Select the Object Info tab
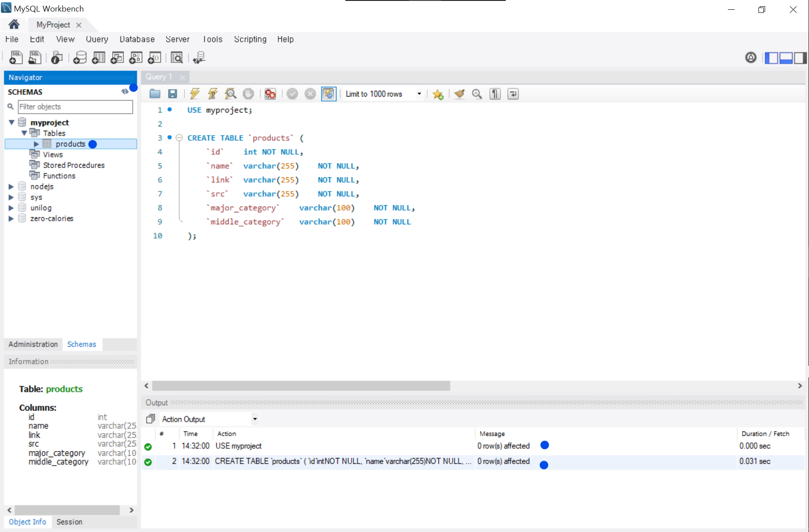This screenshot has height=532, width=809. tap(27, 522)
